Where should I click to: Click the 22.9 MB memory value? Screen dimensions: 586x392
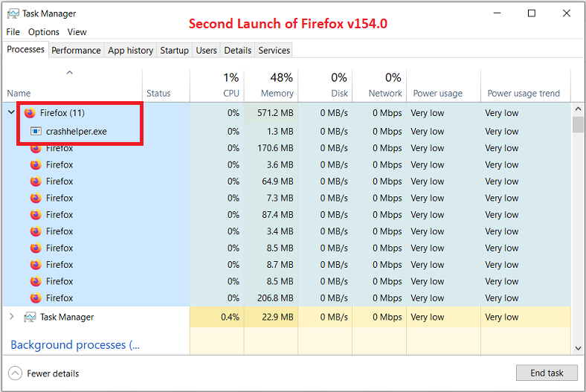point(277,317)
